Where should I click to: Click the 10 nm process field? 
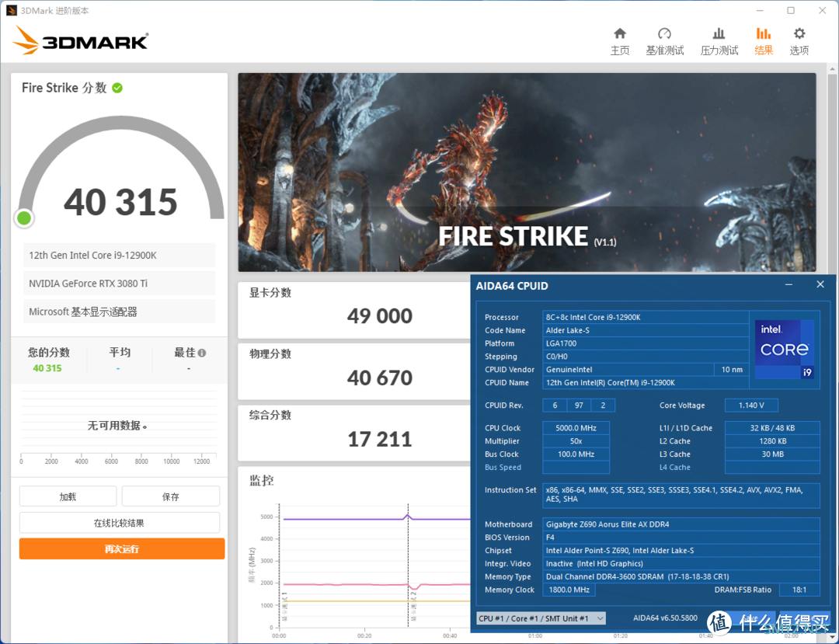coord(732,370)
